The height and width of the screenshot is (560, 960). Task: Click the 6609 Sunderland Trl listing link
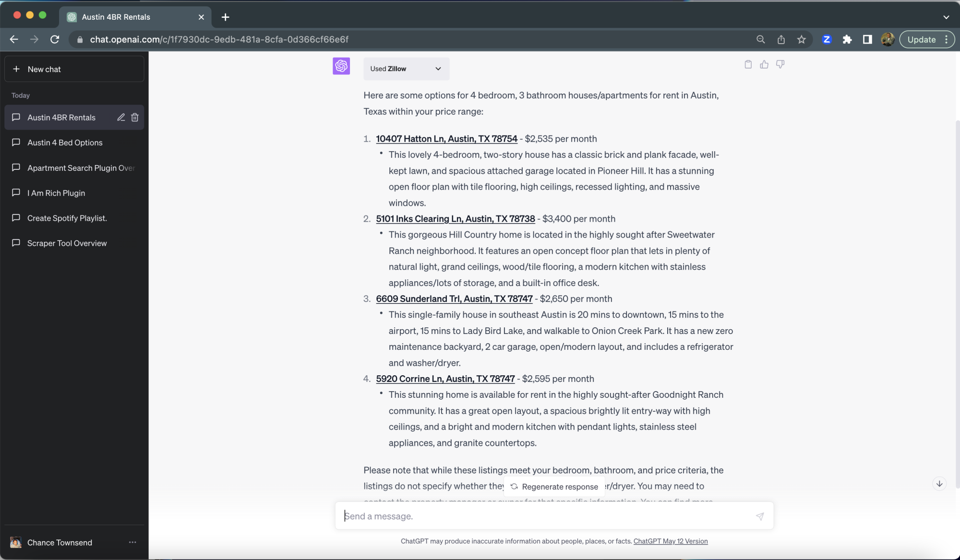point(453,298)
